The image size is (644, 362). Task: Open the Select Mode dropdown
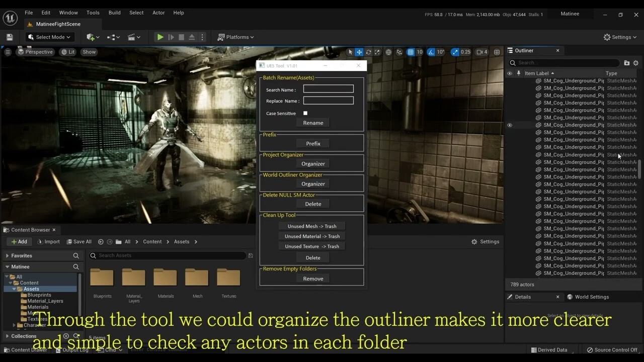click(x=49, y=37)
